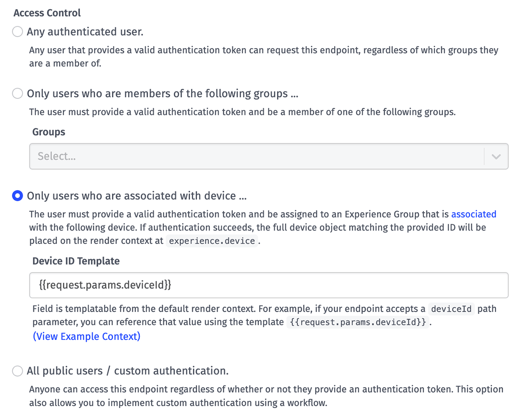The image size is (520, 420).
Task: Click the selected "associated with device" radio button
Action: point(17,196)
